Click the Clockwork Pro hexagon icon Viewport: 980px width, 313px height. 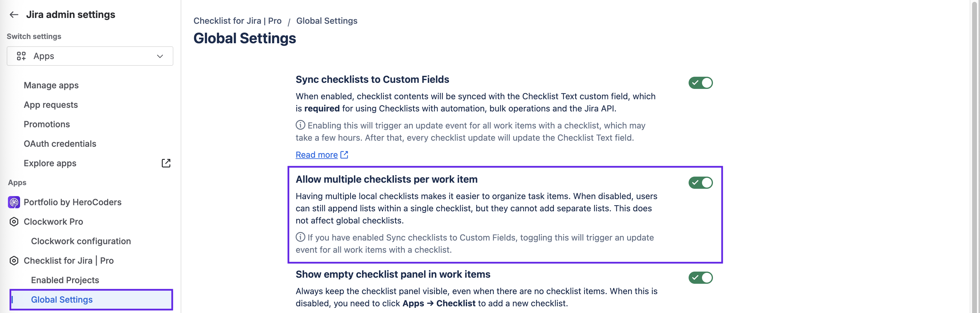pyautogui.click(x=14, y=222)
